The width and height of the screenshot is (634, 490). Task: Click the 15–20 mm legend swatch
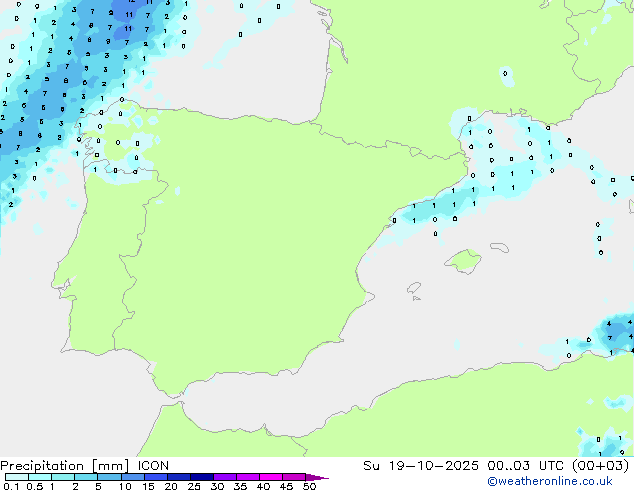click(155, 477)
